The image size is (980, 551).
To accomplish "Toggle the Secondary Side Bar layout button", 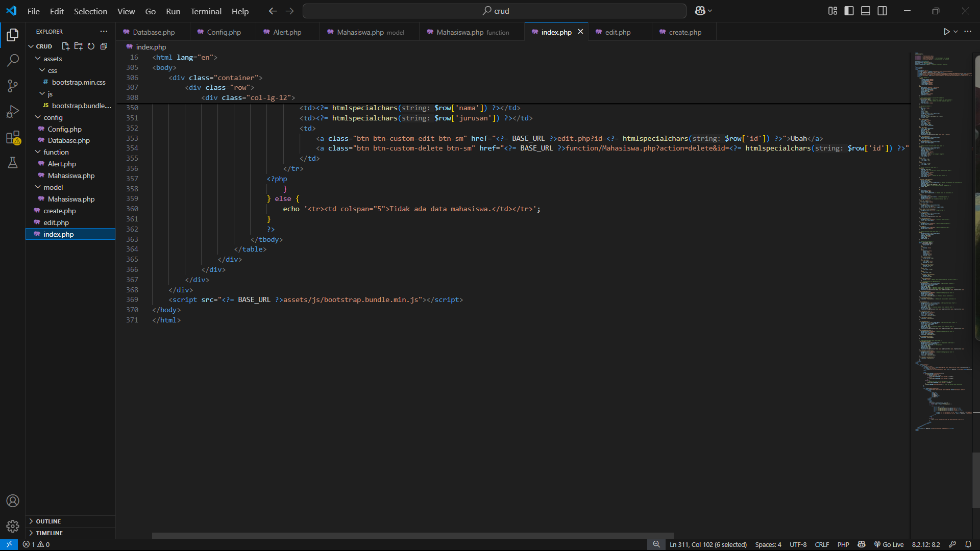I will click(882, 11).
